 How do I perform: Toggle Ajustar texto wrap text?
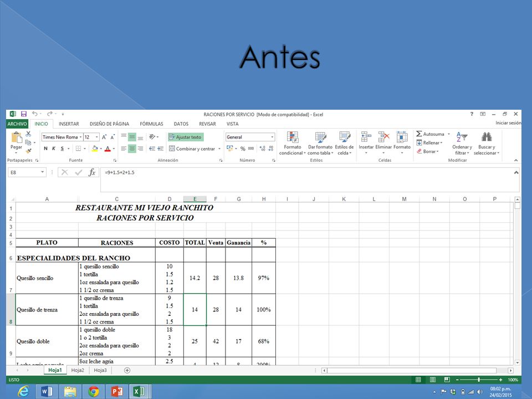(x=186, y=137)
